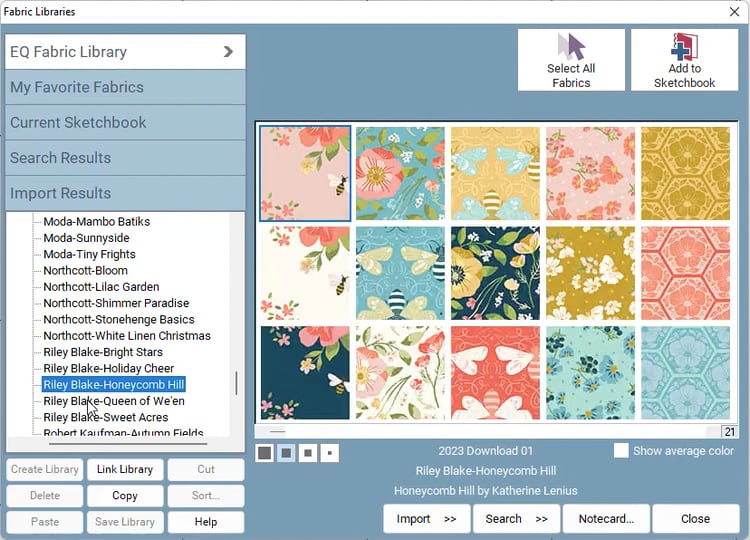Click the Link Library button
750x540 pixels.
pyautogui.click(x=125, y=469)
